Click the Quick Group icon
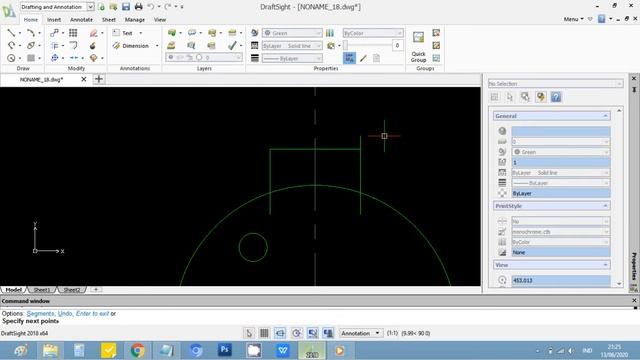Viewport: 640px width, 360px height. (x=418, y=38)
